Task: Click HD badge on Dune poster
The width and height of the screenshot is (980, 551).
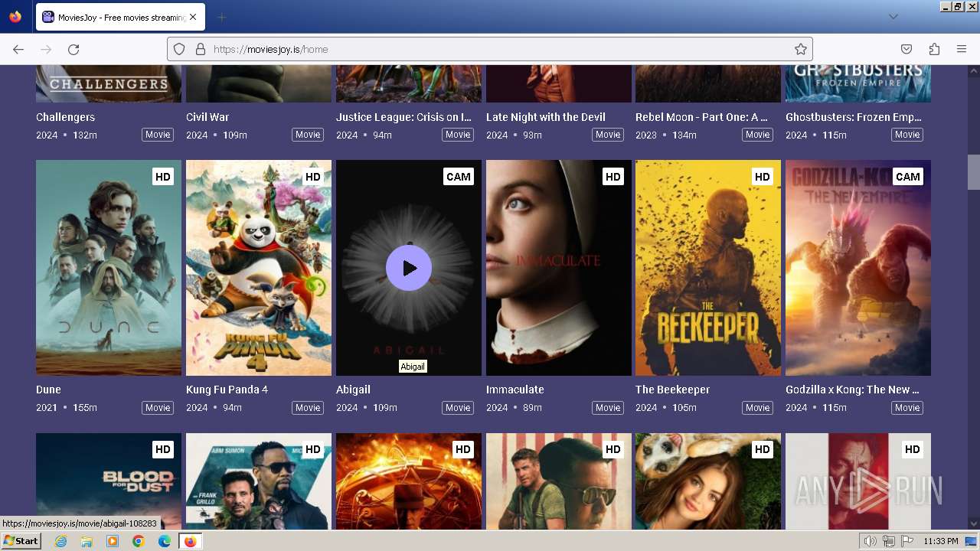Action: tap(163, 177)
